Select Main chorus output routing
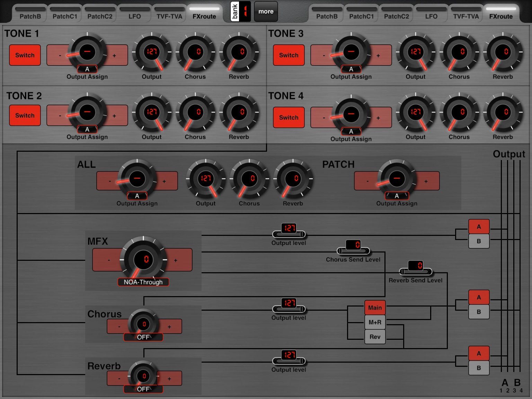This screenshot has width=532, height=399. 375,308
